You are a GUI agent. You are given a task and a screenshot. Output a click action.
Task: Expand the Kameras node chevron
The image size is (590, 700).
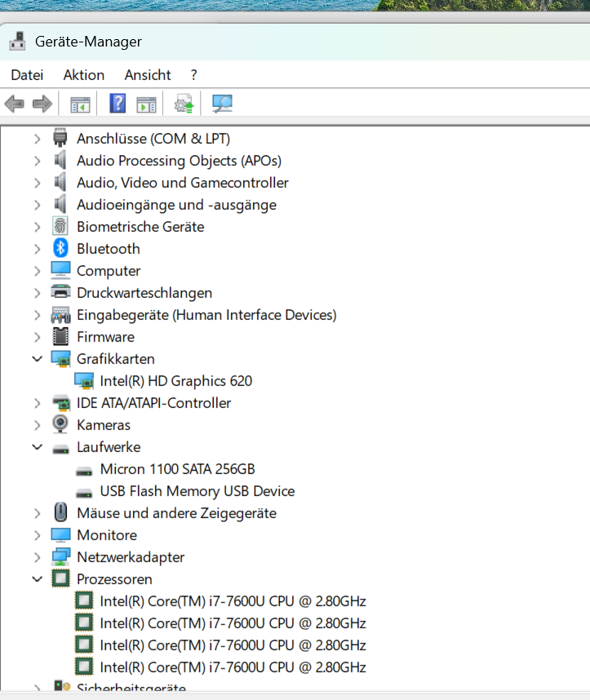click(37, 425)
